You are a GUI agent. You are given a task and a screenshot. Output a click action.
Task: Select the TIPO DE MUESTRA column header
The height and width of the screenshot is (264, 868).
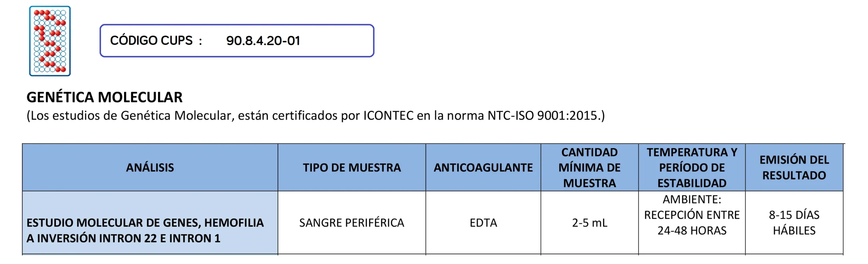[x=352, y=168]
